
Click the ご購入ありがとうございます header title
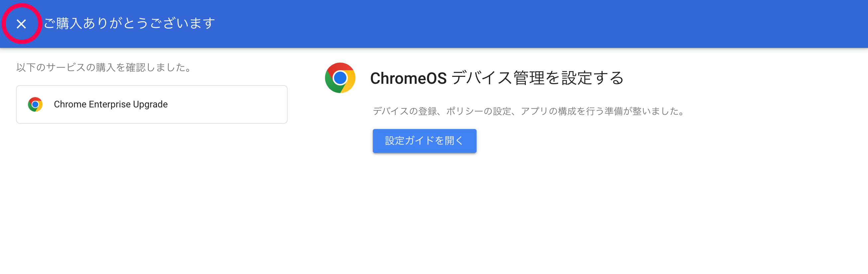pos(129,23)
